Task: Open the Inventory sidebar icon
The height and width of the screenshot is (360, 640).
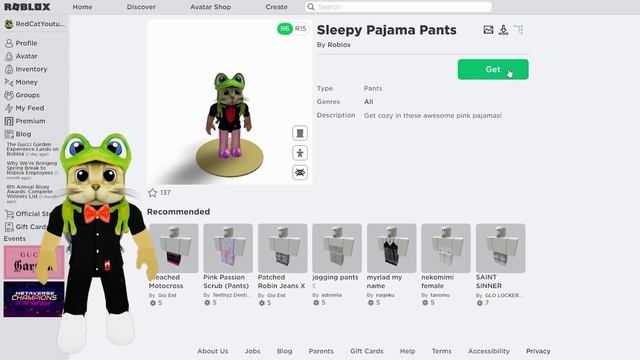Action: point(9,69)
